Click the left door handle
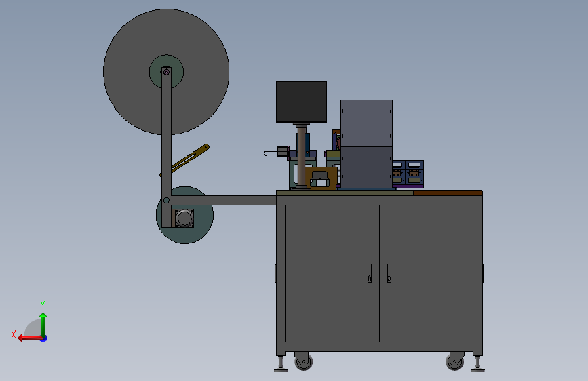This screenshot has width=588, height=381. tap(370, 273)
